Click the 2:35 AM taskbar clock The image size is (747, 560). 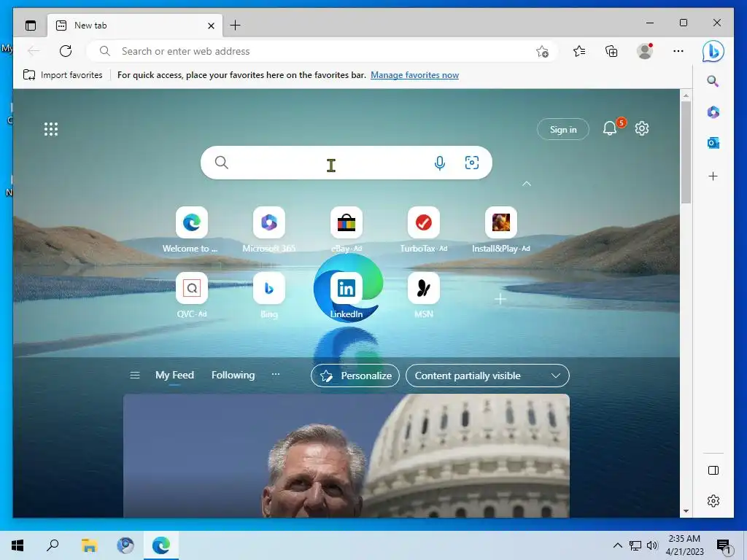[684, 545]
